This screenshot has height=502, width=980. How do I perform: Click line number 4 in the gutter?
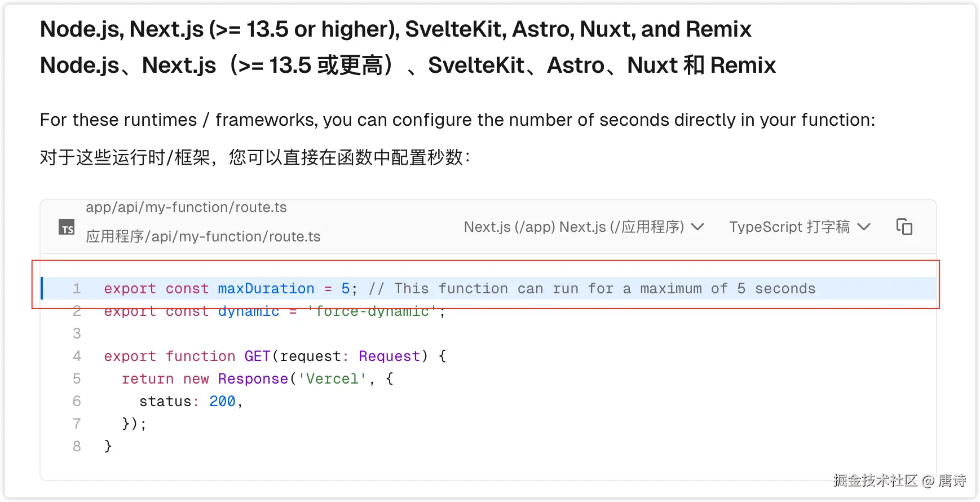pos(77,356)
